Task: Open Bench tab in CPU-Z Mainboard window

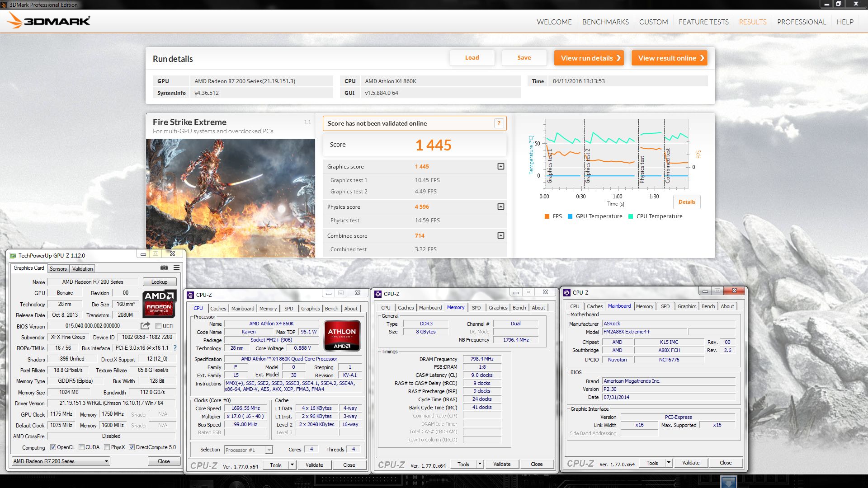Action: point(708,306)
